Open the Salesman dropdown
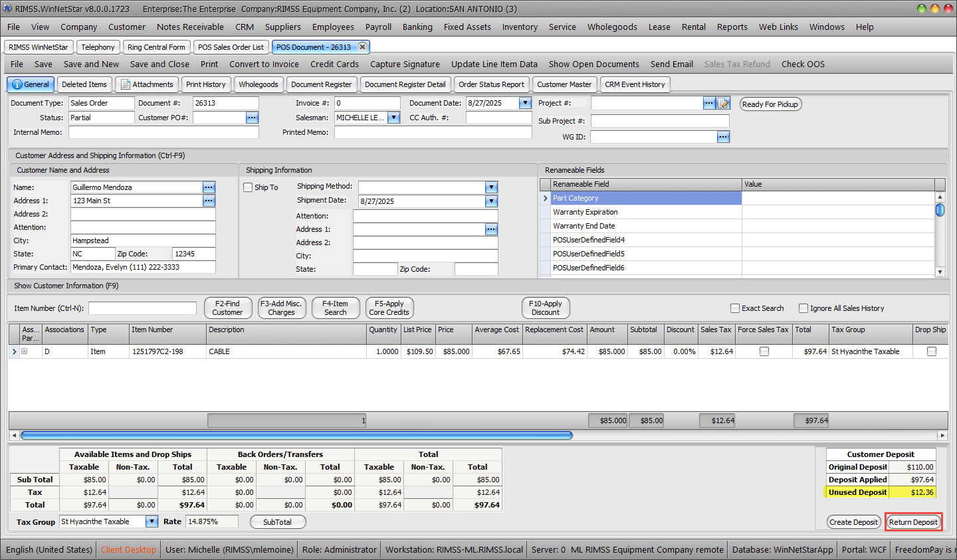The width and height of the screenshot is (957, 560). tap(393, 118)
